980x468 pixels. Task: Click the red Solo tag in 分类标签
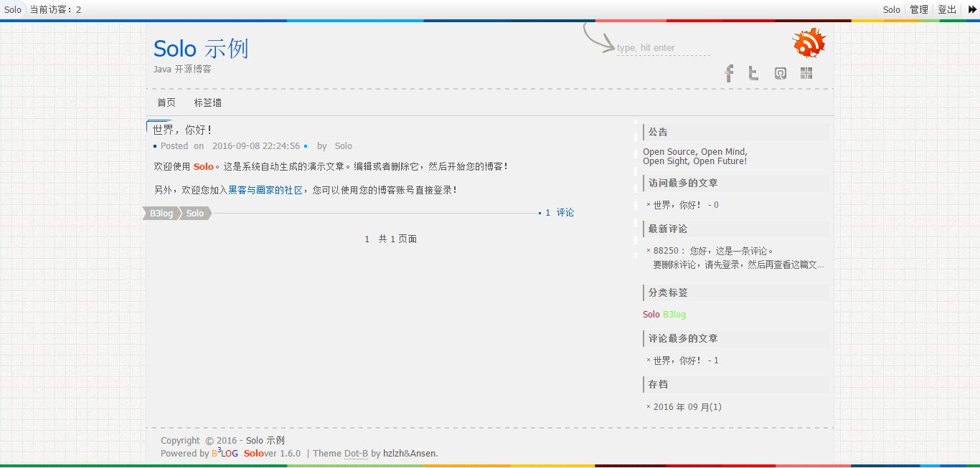[651, 315]
